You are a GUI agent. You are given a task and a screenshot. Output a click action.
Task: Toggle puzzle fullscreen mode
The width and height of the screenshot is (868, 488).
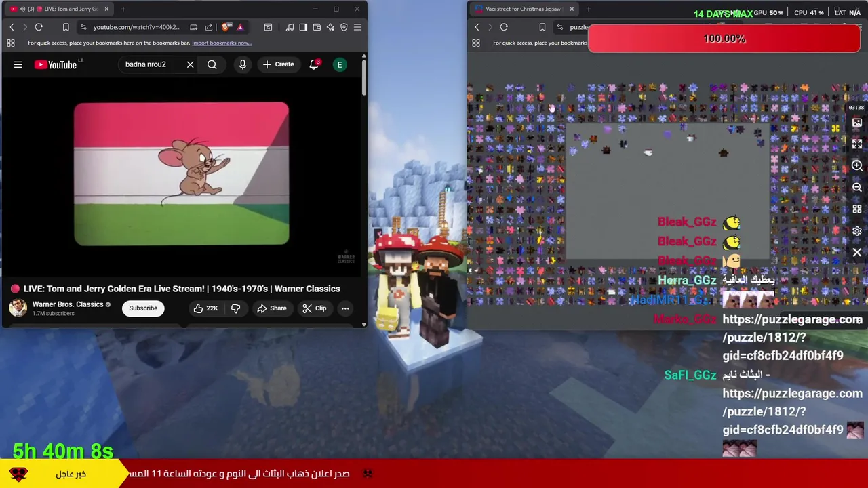[857, 144]
